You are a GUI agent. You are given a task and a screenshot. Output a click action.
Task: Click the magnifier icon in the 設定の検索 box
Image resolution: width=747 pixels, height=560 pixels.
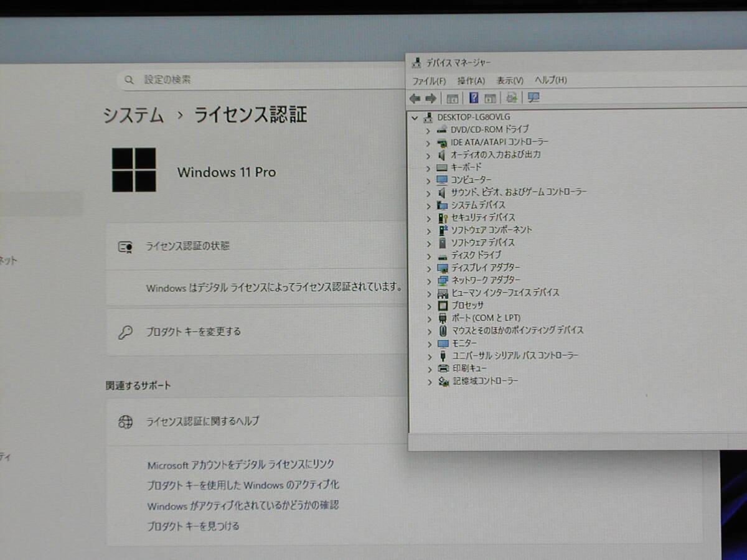click(129, 80)
